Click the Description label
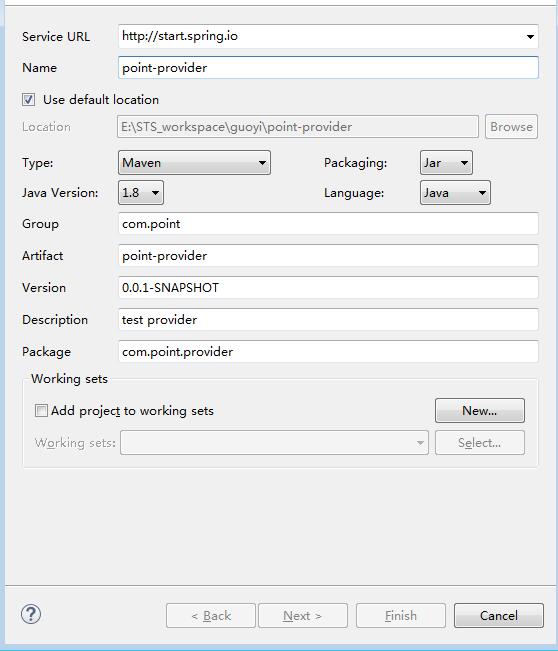558x651 pixels. coord(55,320)
